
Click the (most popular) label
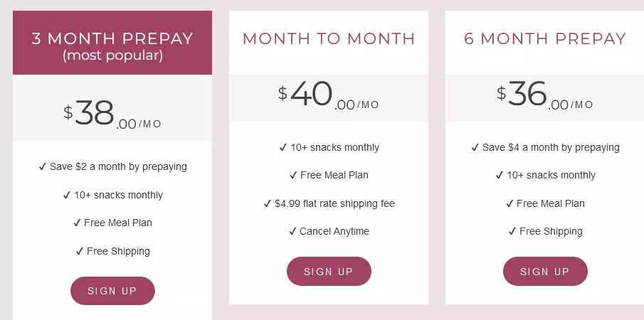[112, 55]
